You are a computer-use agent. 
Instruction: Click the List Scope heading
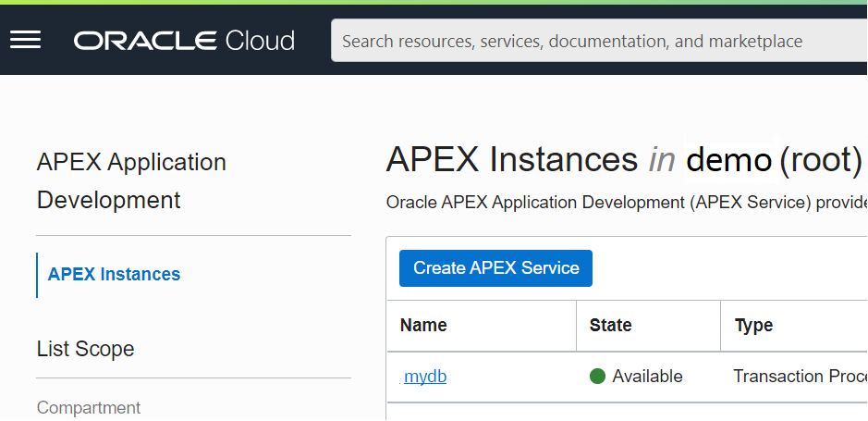tap(85, 349)
